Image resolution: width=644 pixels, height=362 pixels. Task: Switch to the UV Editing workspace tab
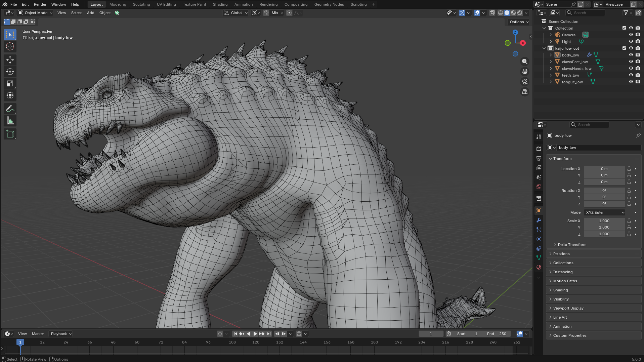[166, 4]
